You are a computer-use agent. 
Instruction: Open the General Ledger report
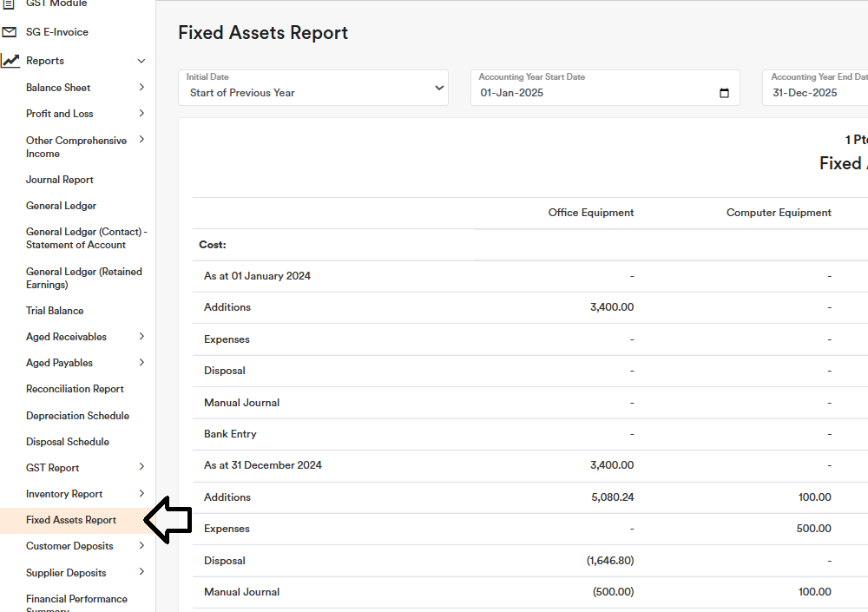pyautogui.click(x=61, y=206)
